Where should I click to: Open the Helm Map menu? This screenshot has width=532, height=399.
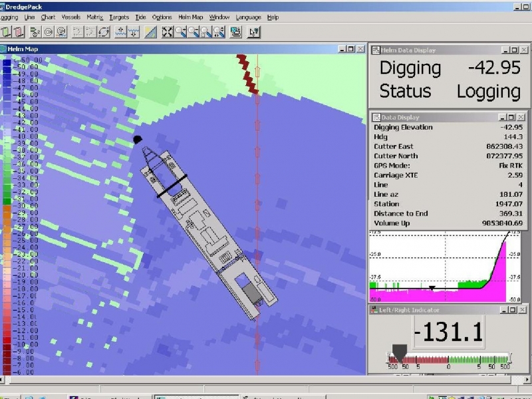tap(191, 17)
